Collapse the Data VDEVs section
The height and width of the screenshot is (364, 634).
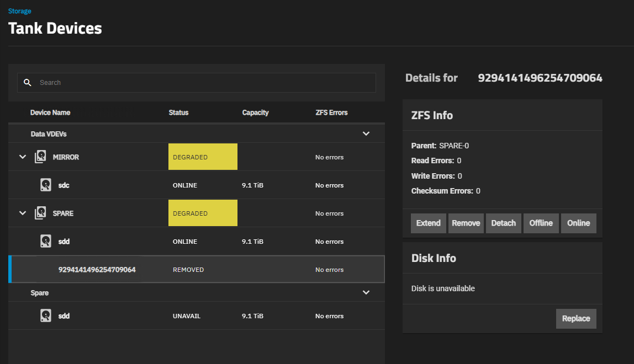[x=366, y=134]
